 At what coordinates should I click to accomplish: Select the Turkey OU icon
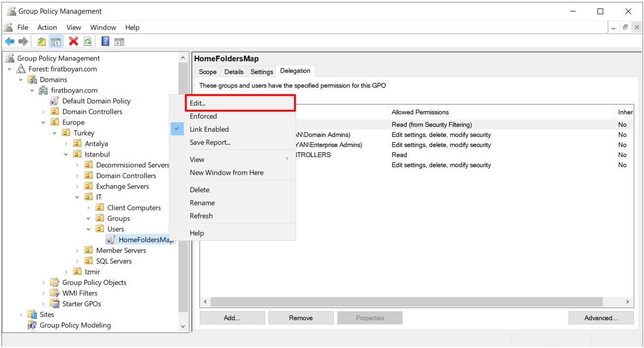[x=66, y=133]
